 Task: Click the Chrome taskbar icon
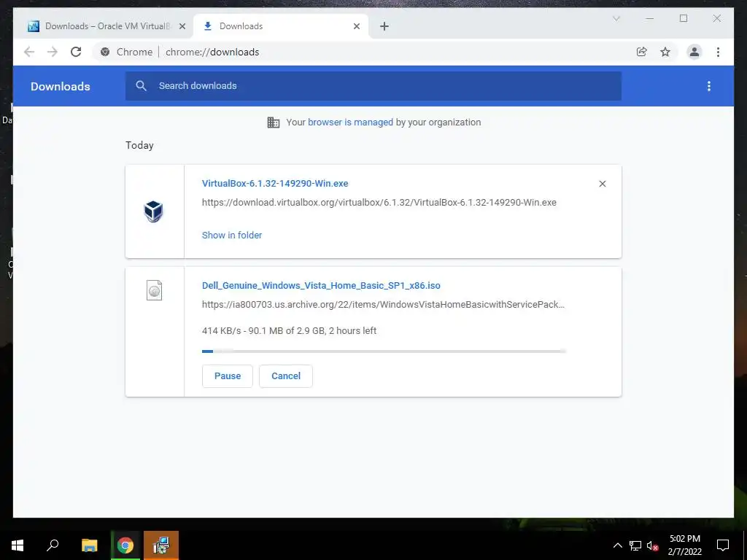click(x=125, y=545)
